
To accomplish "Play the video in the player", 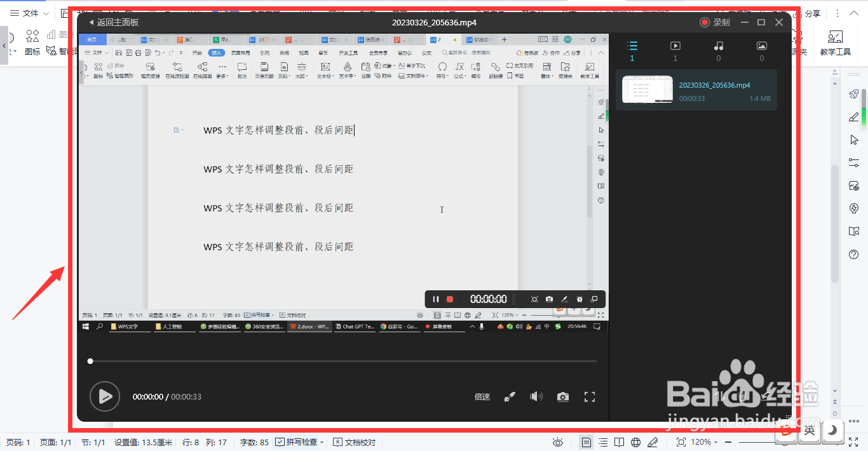I will click(105, 396).
